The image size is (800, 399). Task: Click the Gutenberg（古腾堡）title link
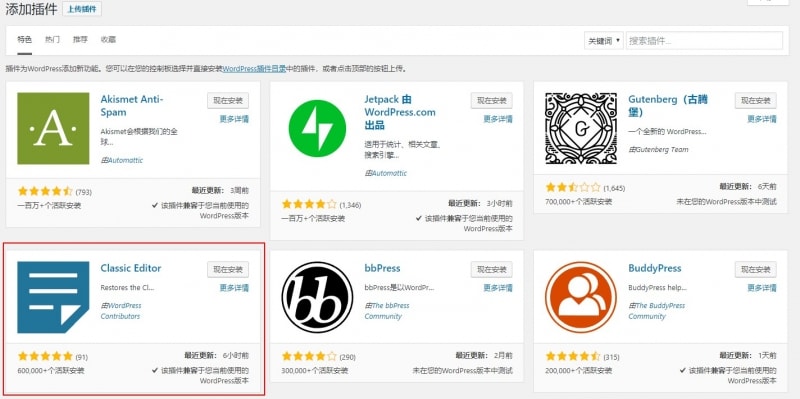click(x=668, y=106)
